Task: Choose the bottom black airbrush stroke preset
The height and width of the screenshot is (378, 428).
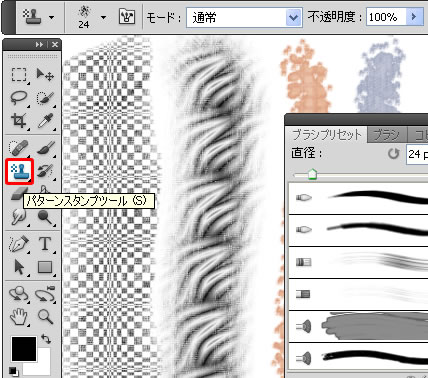Action: [358, 357]
